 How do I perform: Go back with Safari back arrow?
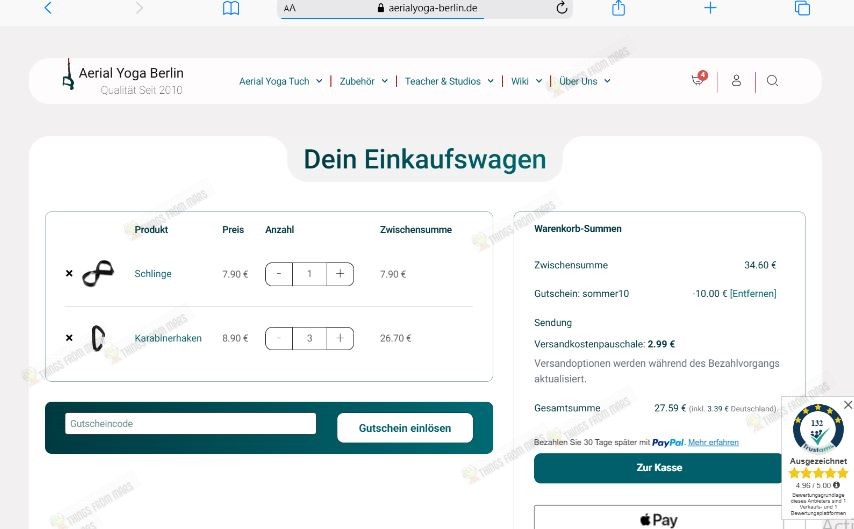pos(48,8)
